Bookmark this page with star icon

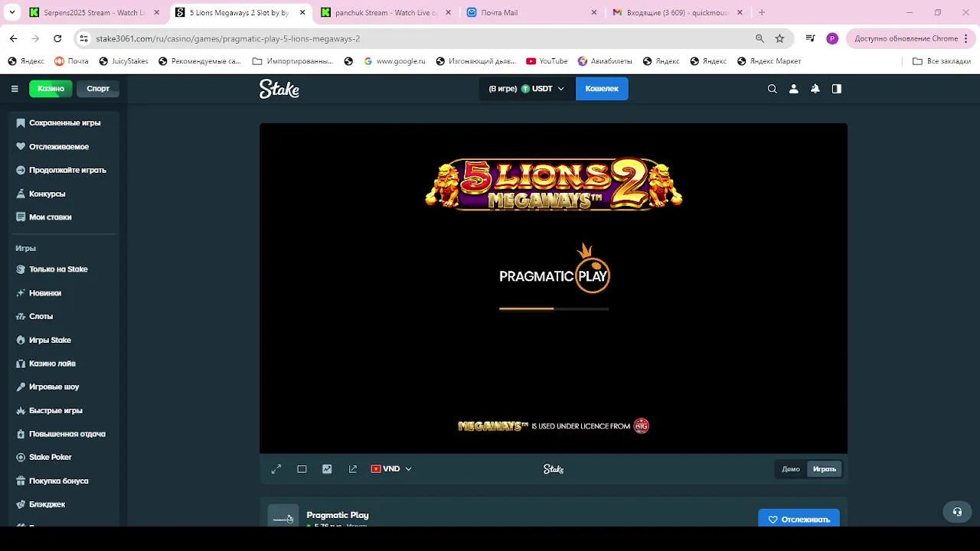point(779,38)
